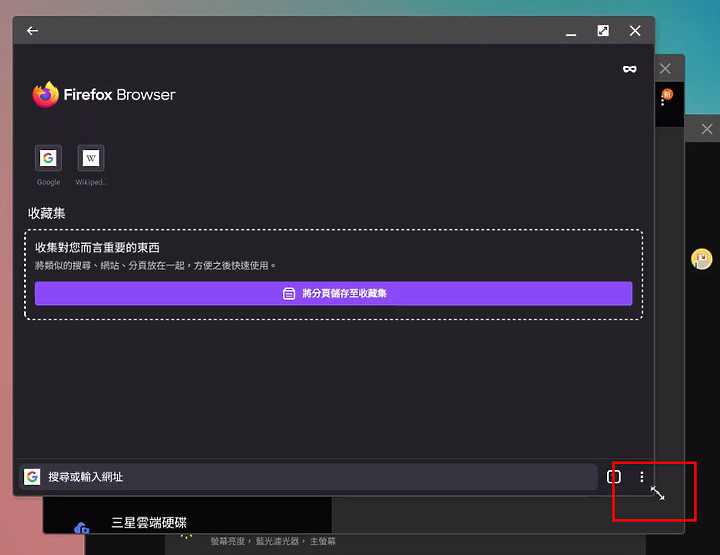
Task: Toggle private browsing mask icon
Action: click(x=630, y=69)
